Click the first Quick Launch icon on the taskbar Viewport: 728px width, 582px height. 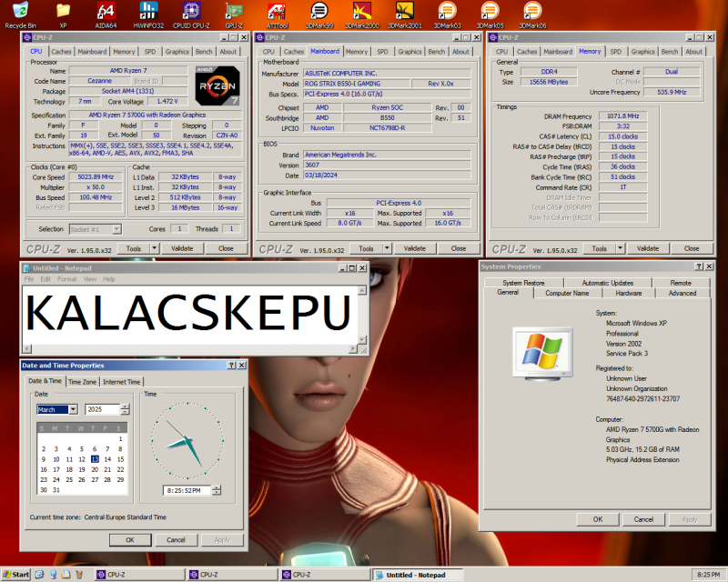(39, 575)
